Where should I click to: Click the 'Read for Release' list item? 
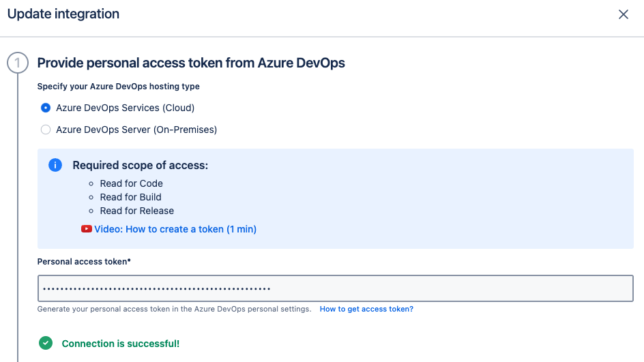tap(136, 211)
